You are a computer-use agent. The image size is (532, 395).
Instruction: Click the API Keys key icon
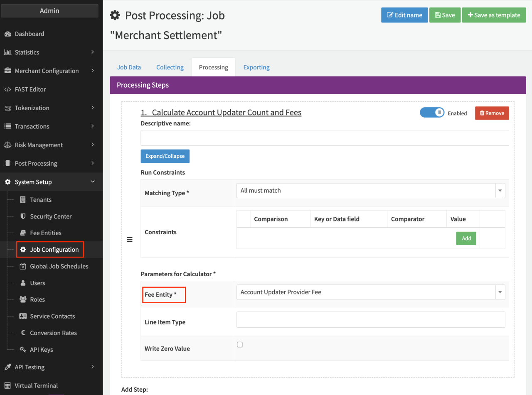[x=23, y=350]
